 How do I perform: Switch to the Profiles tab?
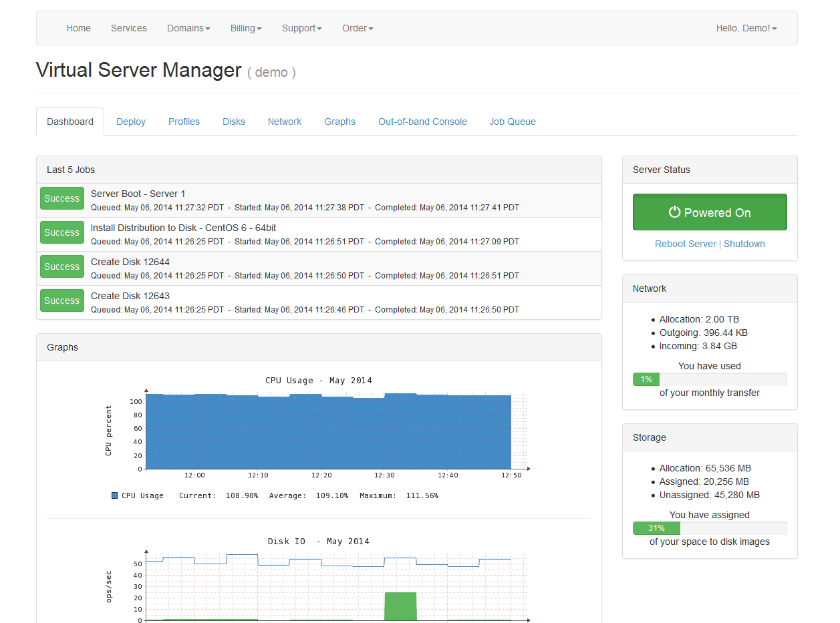click(x=184, y=122)
